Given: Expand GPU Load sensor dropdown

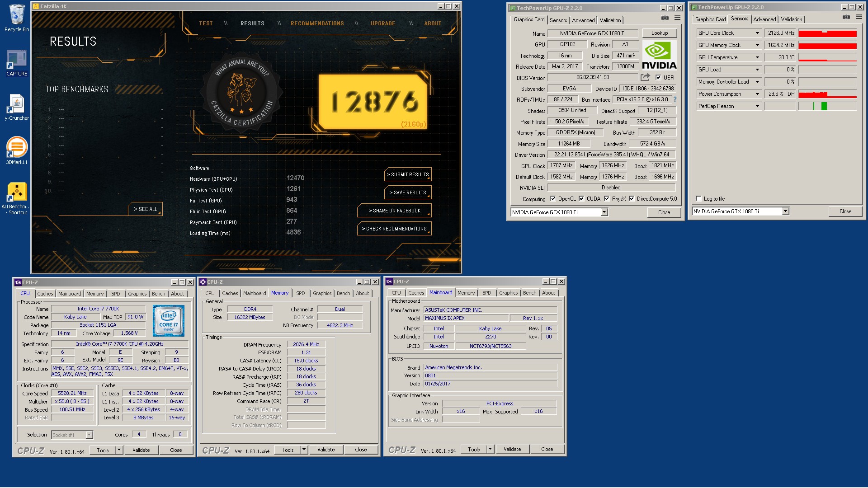Looking at the screenshot, I should pyautogui.click(x=757, y=70).
